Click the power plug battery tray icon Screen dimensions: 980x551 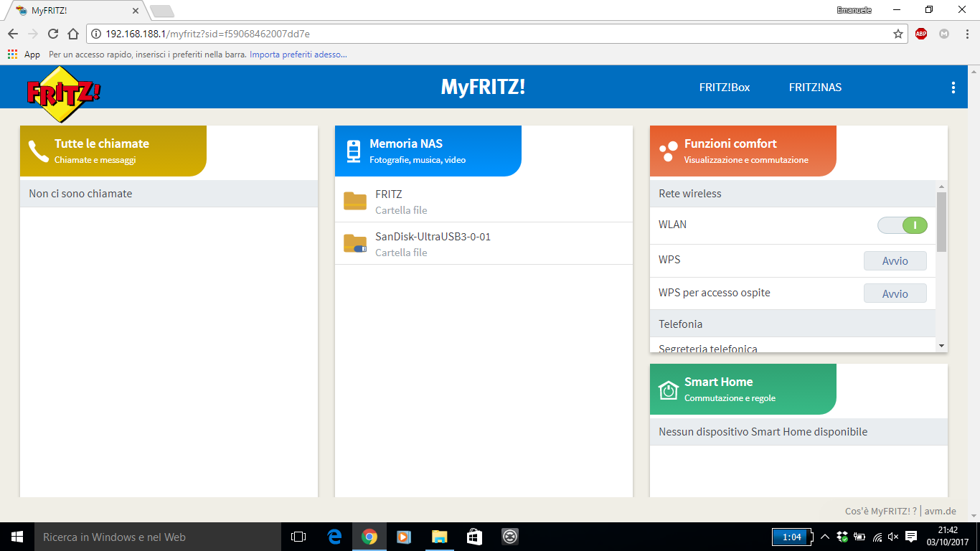pyautogui.click(x=859, y=537)
